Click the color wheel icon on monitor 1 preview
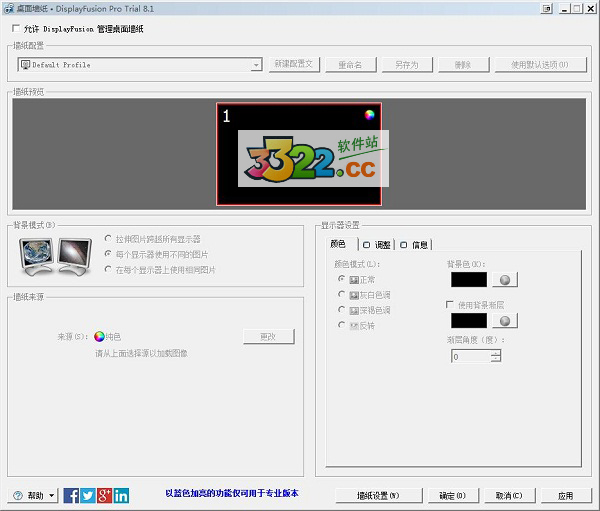Image resolution: width=600 pixels, height=511 pixels. coord(369,115)
